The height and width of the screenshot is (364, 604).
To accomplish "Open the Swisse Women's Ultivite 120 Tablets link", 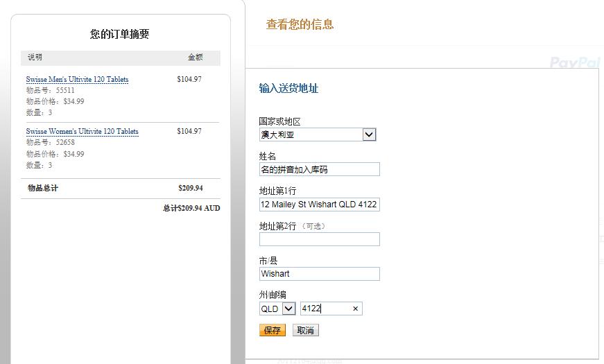I will click(82, 131).
